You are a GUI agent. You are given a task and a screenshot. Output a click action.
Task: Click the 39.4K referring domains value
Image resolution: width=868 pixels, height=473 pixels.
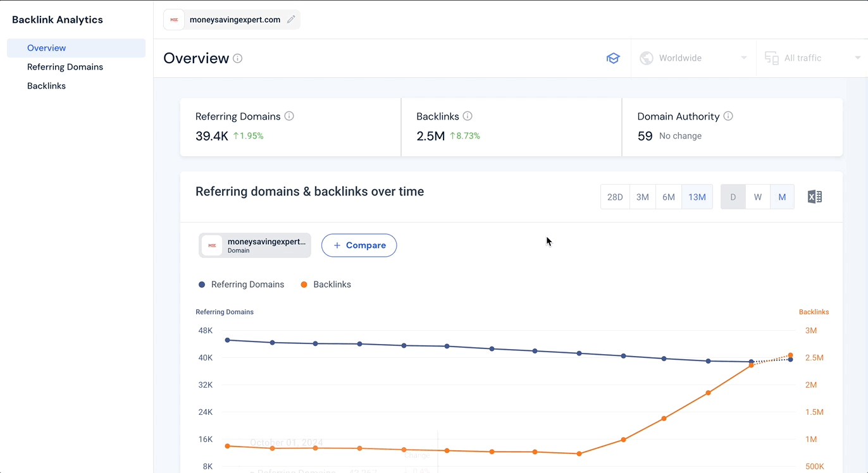212,136
